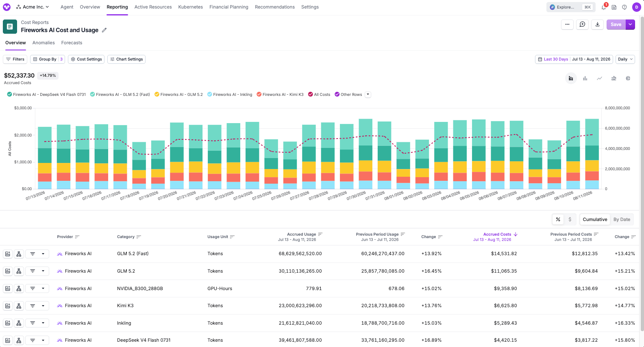The height and width of the screenshot is (347, 644).
Task: Open filter dropdown on GLM 5.2 row
Action: tap(37, 271)
